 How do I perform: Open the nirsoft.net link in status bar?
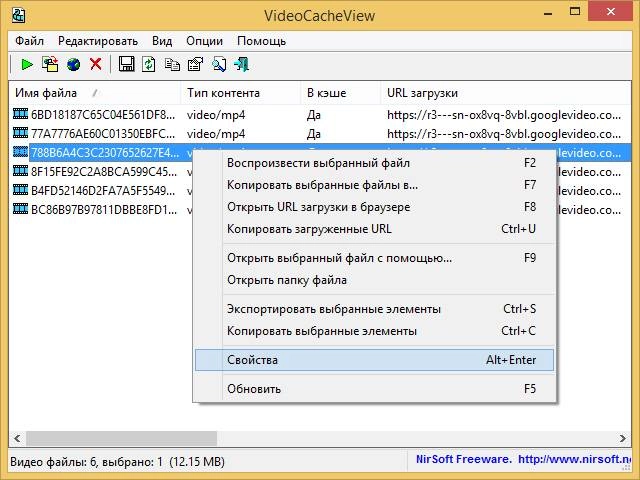tap(574, 460)
